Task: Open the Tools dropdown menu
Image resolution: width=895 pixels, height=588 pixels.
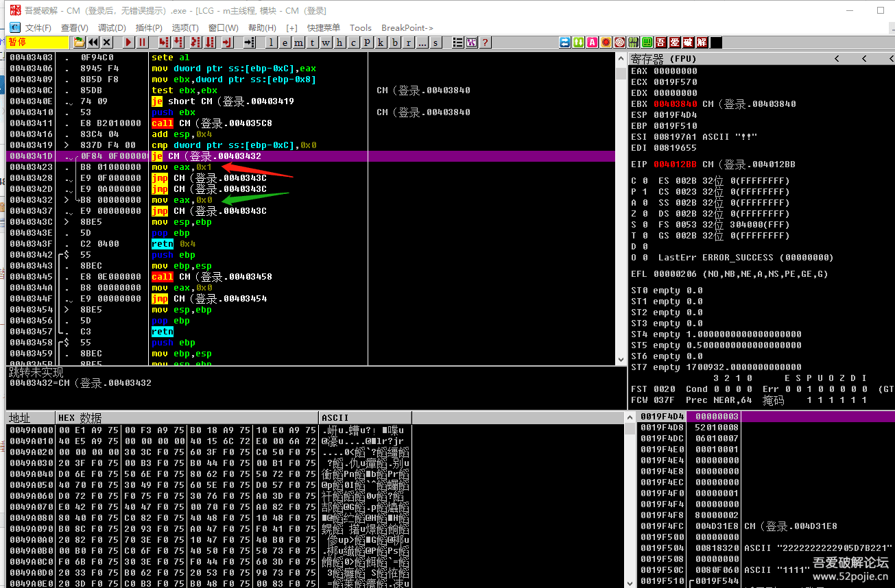Action: tap(360, 28)
